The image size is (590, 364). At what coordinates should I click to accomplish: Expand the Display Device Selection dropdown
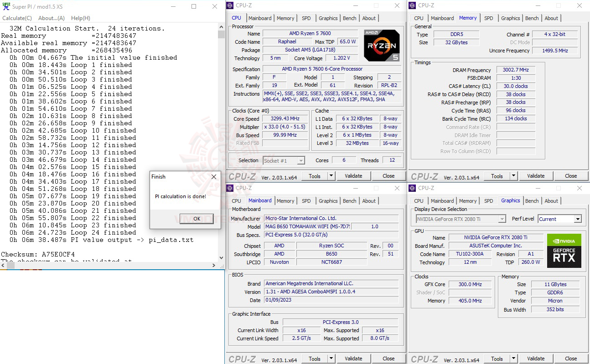(461, 219)
